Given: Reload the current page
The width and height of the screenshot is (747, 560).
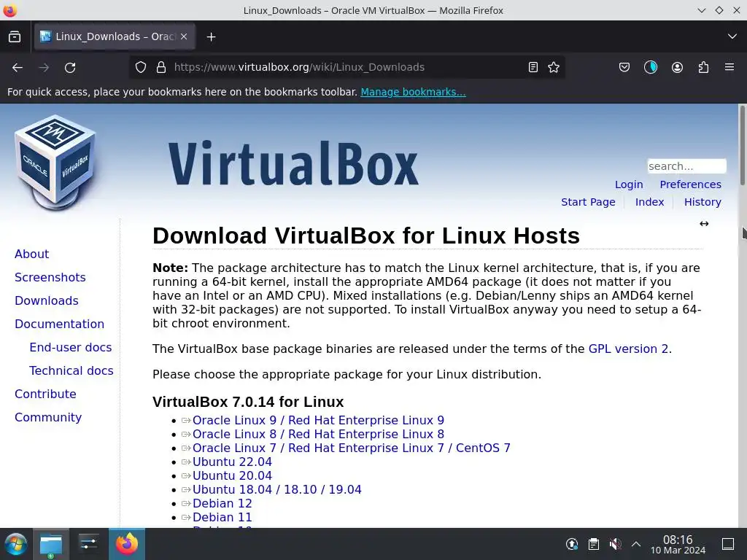Looking at the screenshot, I should pyautogui.click(x=70, y=68).
